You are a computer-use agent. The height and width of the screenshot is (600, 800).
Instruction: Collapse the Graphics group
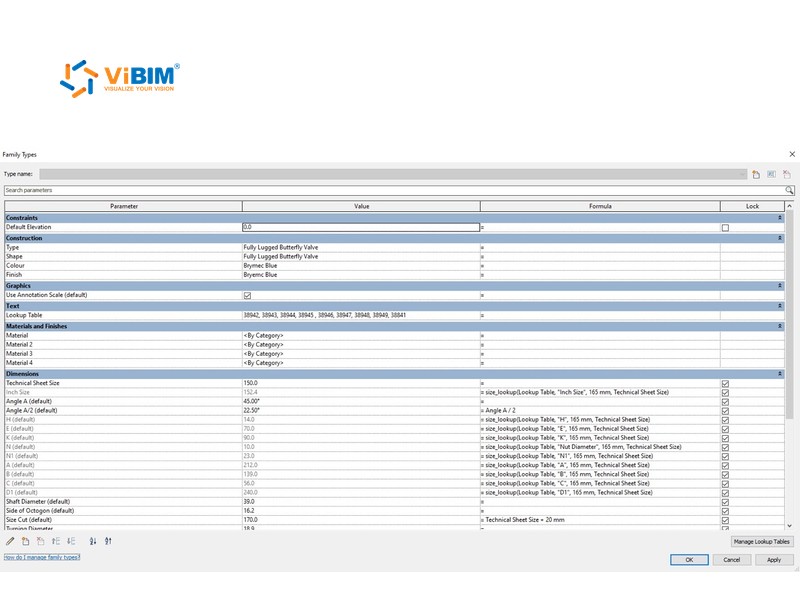780,286
